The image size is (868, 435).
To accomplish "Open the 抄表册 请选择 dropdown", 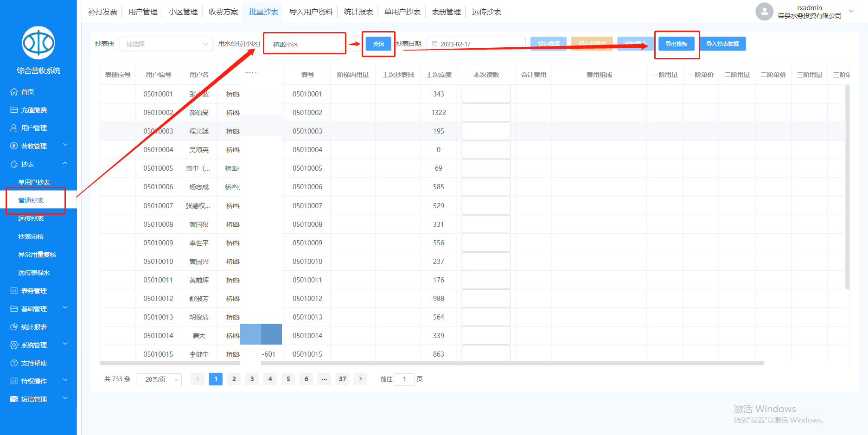I will pos(166,44).
